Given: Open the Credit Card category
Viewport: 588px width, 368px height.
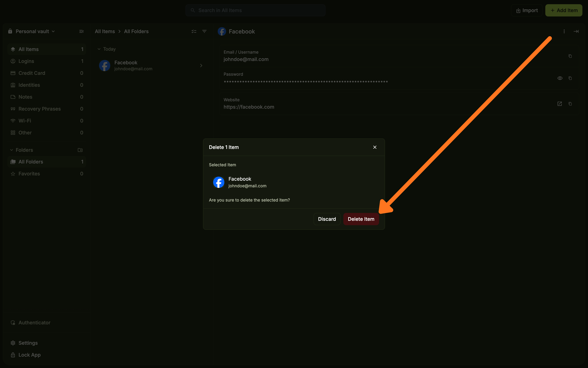Looking at the screenshot, I should point(47,73).
